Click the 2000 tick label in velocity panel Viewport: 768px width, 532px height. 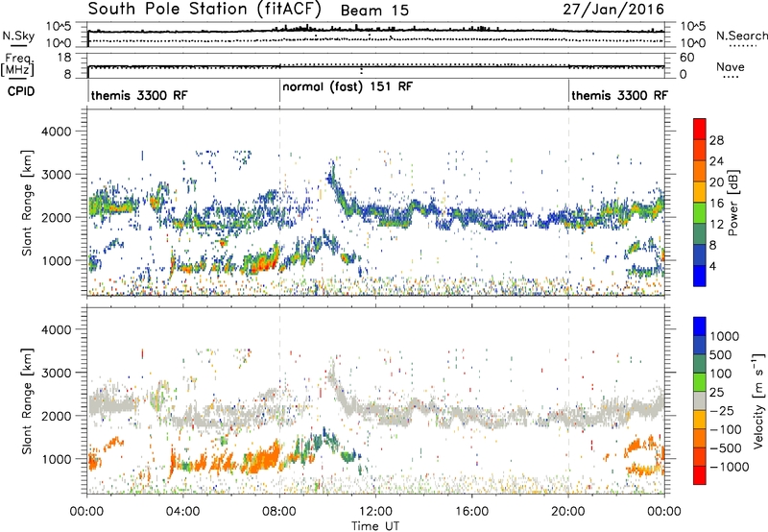(x=56, y=416)
